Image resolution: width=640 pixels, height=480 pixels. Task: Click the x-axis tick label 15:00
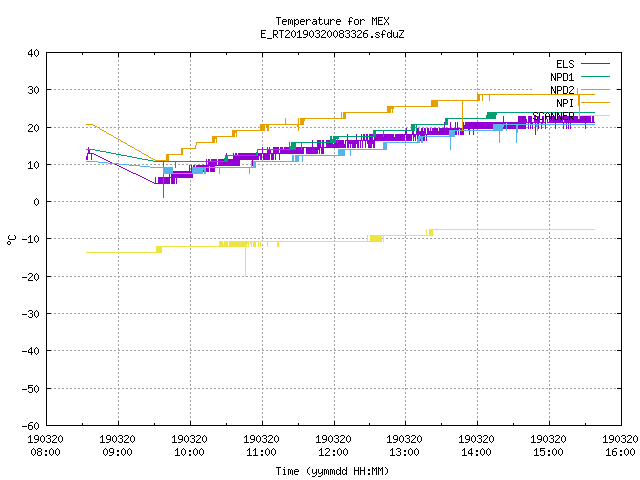[x=548, y=452]
